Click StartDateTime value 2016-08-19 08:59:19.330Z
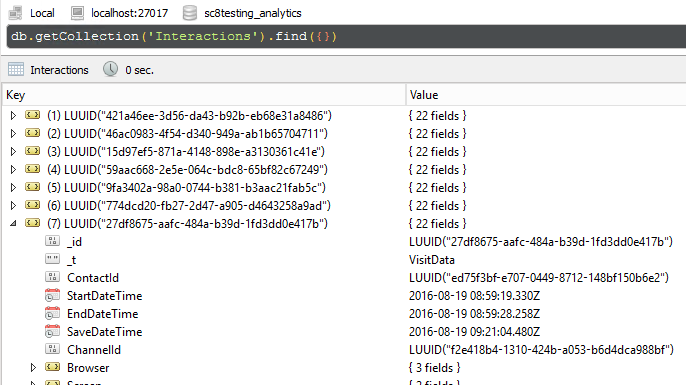Viewport: 686px width, 385px height. pos(474,296)
